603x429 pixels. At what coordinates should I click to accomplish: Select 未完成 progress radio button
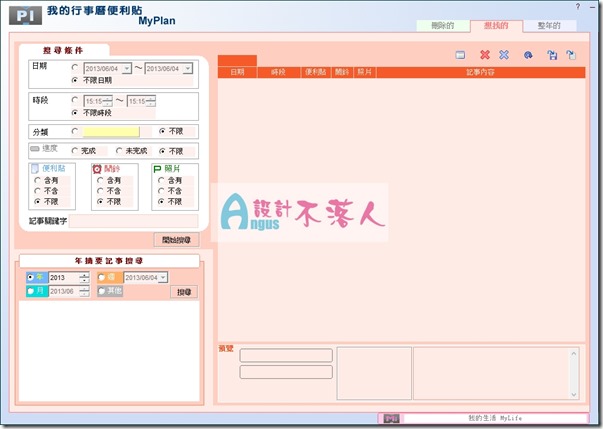click(x=120, y=150)
